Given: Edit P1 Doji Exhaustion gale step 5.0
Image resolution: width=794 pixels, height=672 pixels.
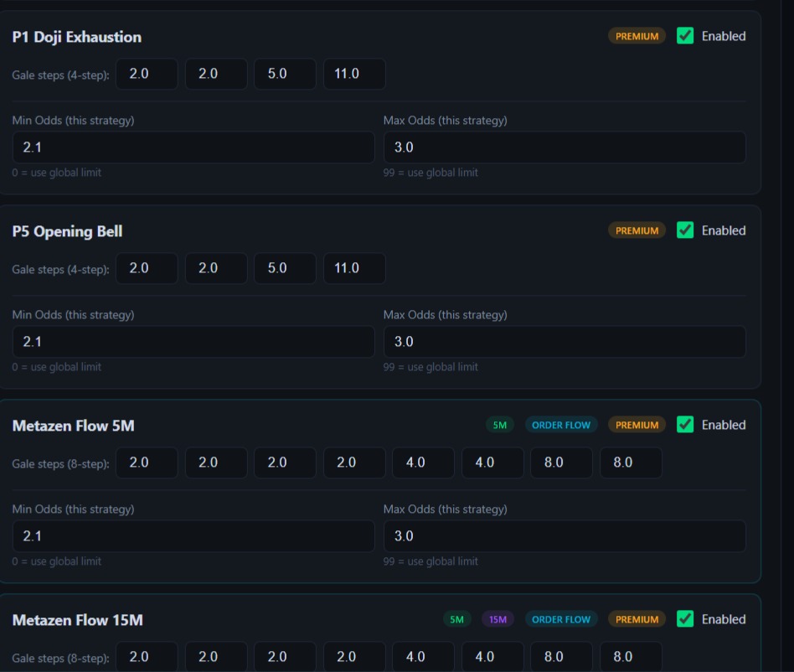Looking at the screenshot, I should [285, 74].
